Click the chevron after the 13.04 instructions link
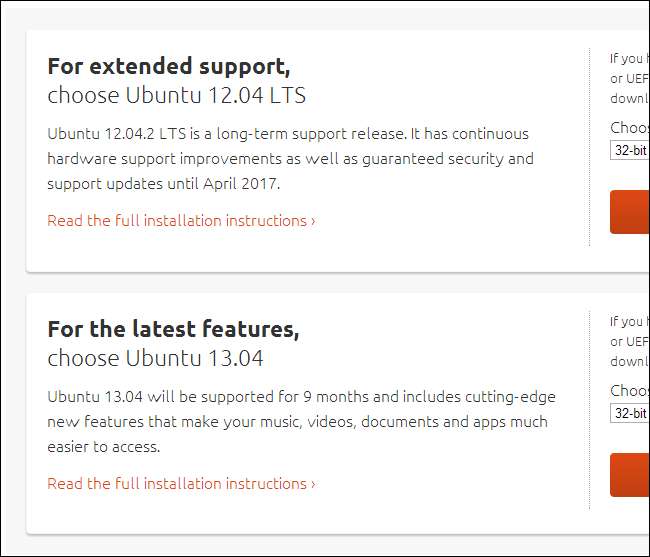 [313, 484]
